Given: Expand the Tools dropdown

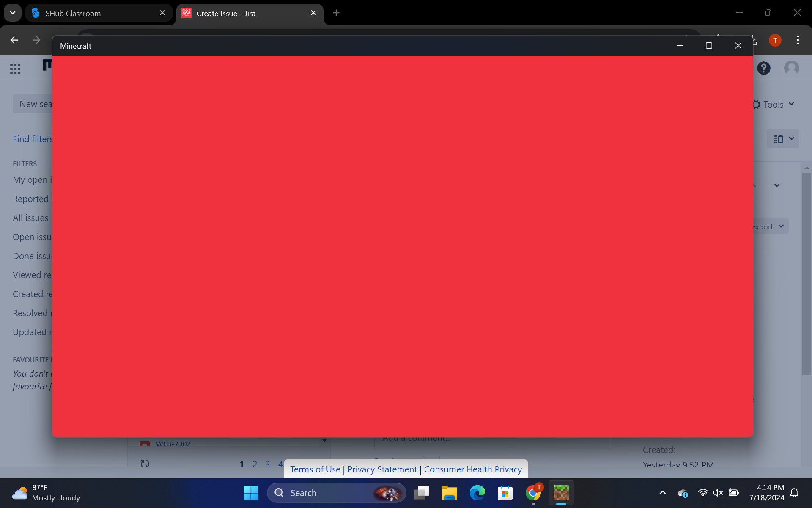Looking at the screenshot, I should 775,105.
